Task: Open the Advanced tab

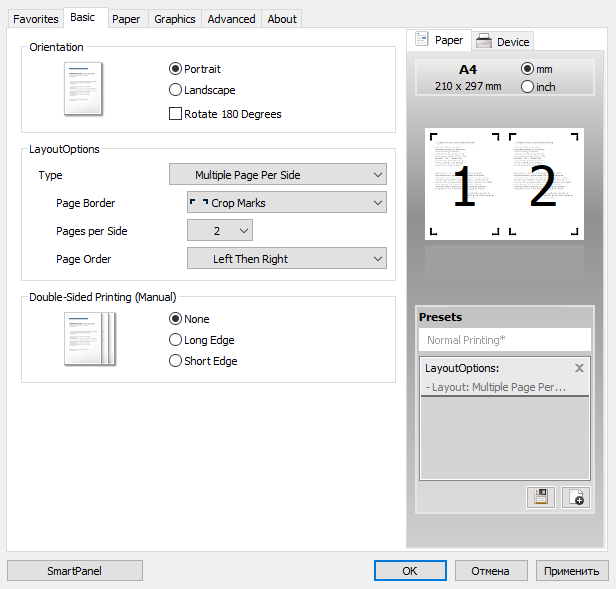Action: (x=231, y=19)
